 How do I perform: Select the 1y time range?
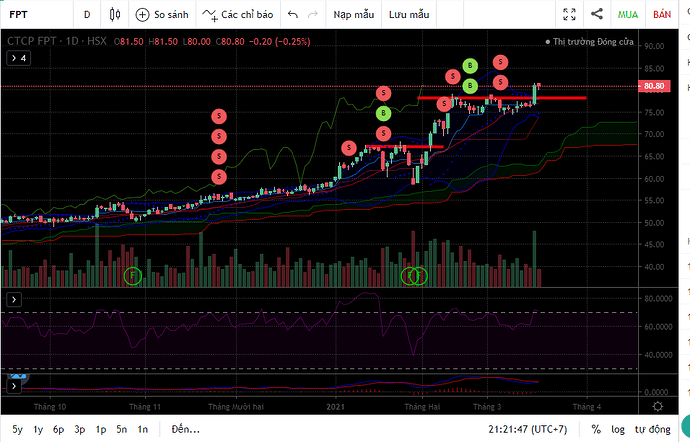(38, 429)
